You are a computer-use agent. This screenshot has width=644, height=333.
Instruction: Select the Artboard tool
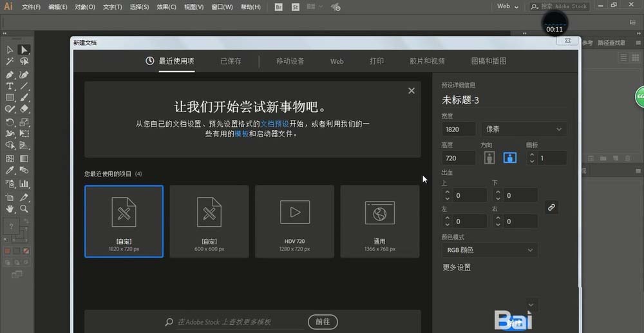point(10,197)
